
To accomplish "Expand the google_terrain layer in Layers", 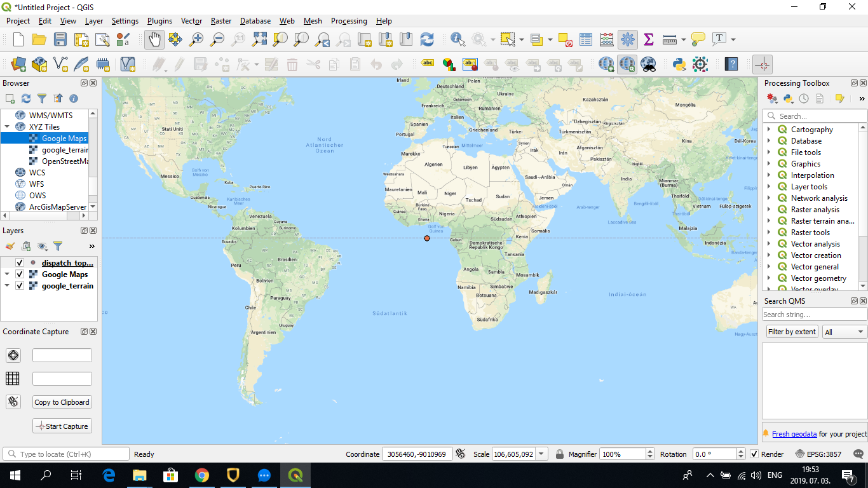I will [x=7, y=286].
